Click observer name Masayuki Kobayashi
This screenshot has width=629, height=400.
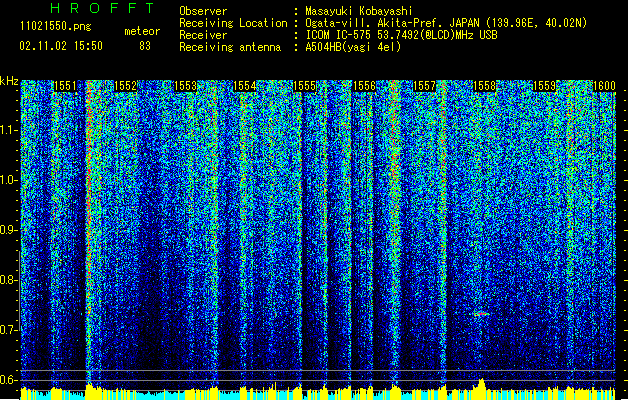click(x=359, y=11)
